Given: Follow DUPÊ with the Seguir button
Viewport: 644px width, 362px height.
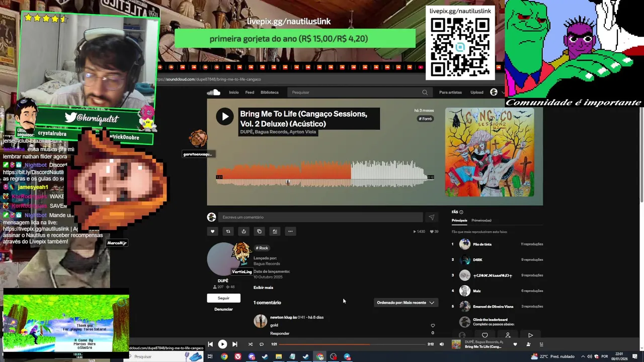Looking at the screenshot, I should pos(223,298).
